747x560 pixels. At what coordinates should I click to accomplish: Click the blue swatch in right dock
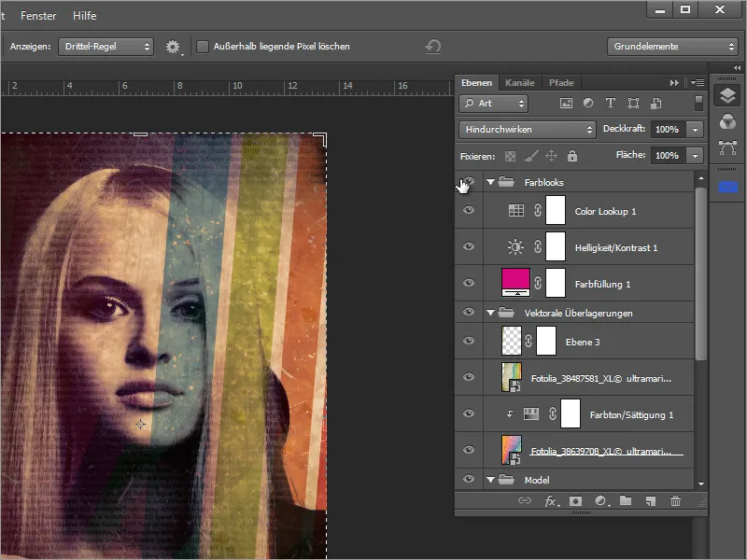click(x=727, y=188)
